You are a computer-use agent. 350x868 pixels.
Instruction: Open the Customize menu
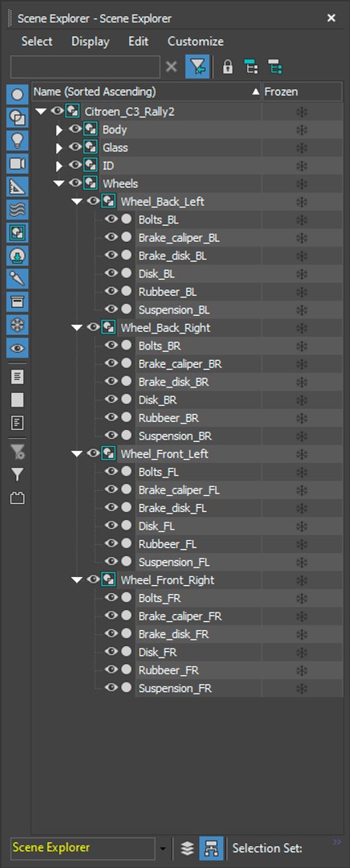[196, 42]
